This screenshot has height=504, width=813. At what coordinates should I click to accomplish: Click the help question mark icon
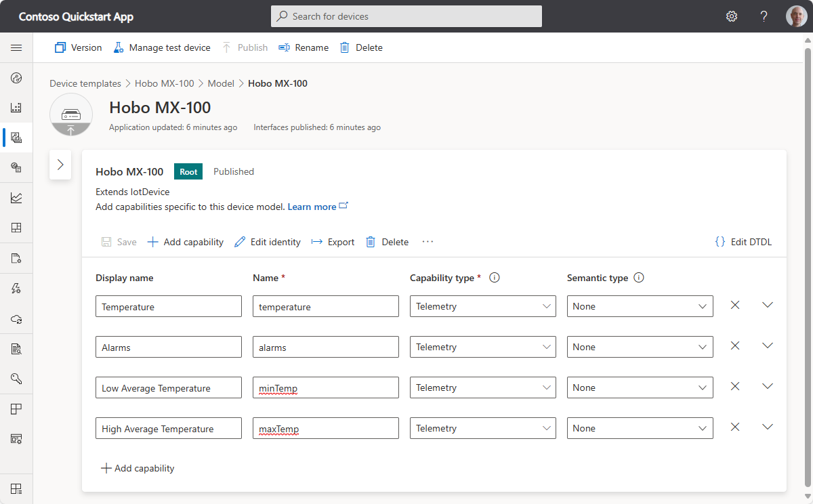[x=764, y=16]
